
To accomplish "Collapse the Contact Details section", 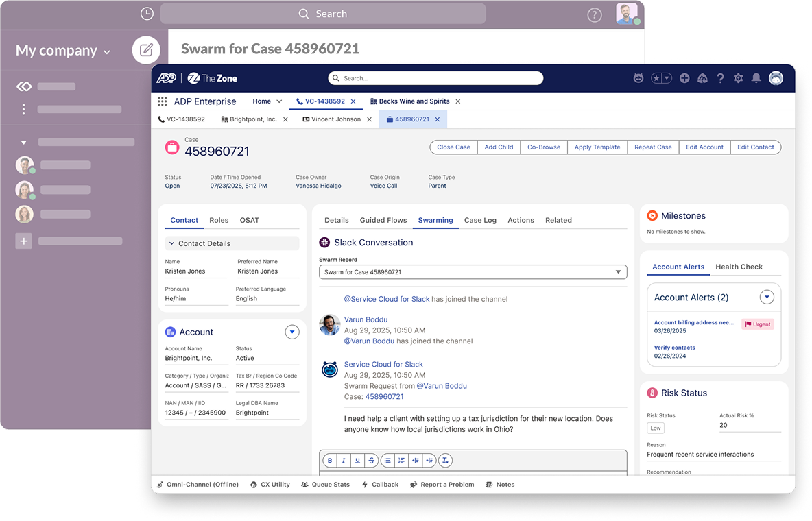I will 171,243.
